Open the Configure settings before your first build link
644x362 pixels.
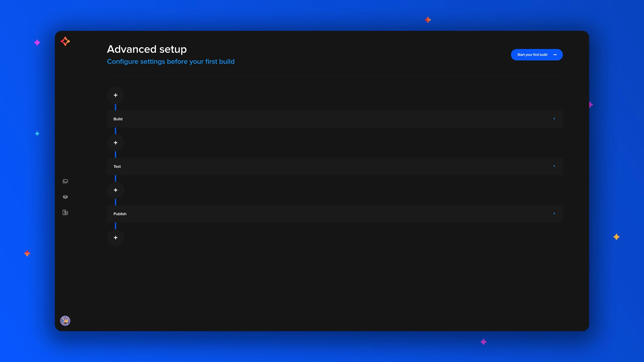point(170,61)
